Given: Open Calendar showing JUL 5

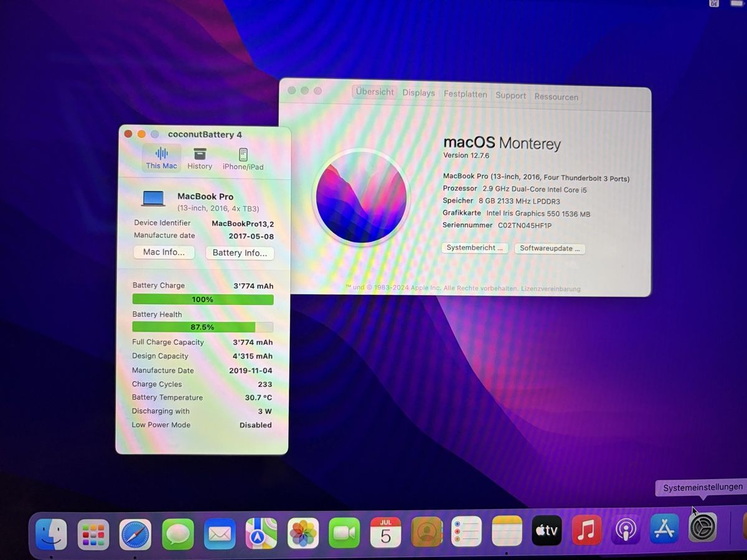Looking at the screenshot, I should [385, 533].
